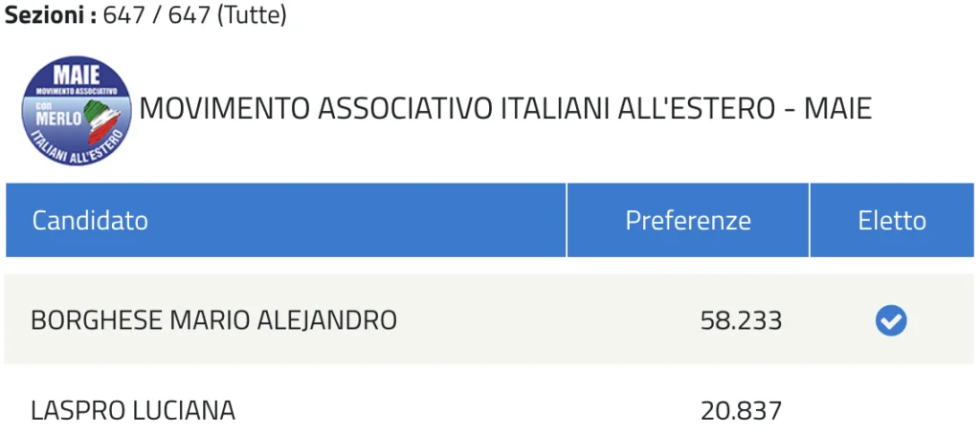Image resolution: width=980 pixels, height=435 pixels.
Task: Click small MOVIMENTO ASSOCIATIVO subtitle inside logo
Action: (76, 89)
